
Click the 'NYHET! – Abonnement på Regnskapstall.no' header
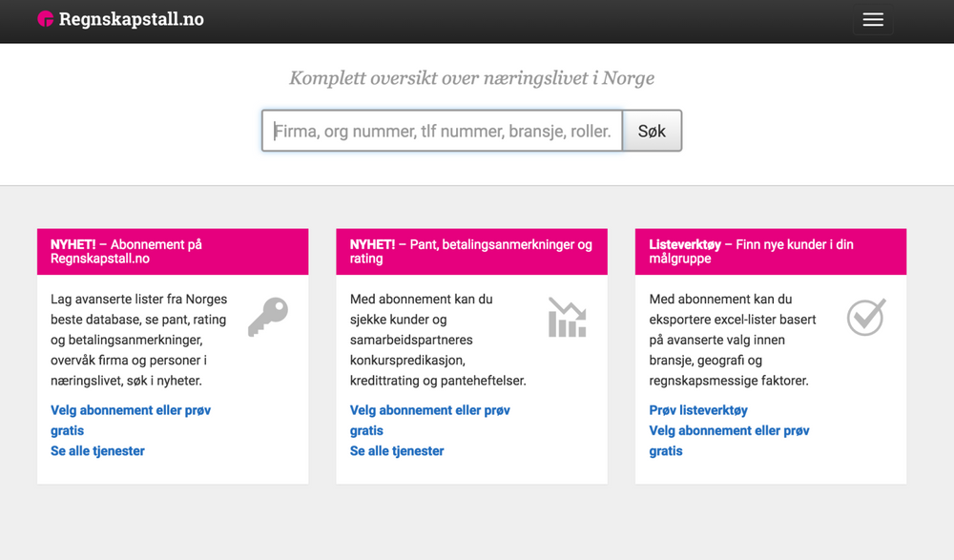(173, 252)
